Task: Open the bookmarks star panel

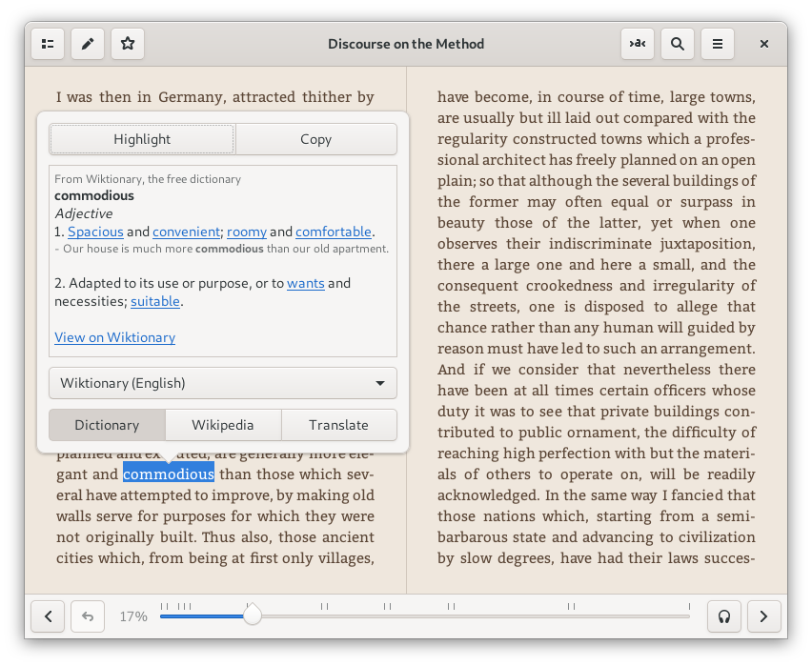Action: 128,44
